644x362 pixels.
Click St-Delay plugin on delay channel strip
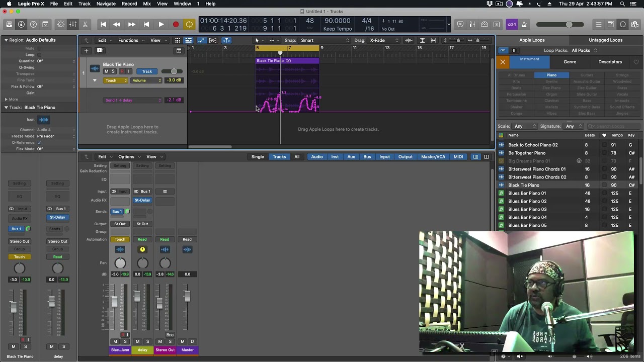click(x=142, y=200)
